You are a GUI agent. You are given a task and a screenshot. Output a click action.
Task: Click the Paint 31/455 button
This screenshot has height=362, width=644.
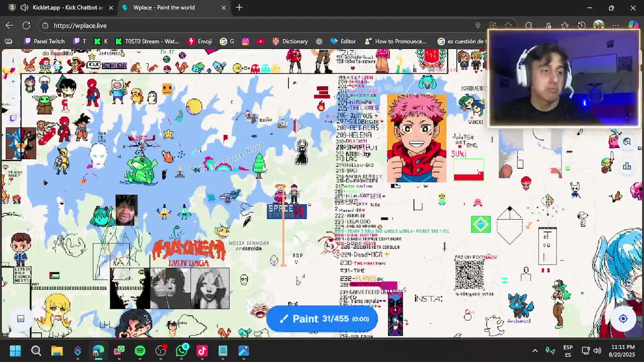pos(322,319)
